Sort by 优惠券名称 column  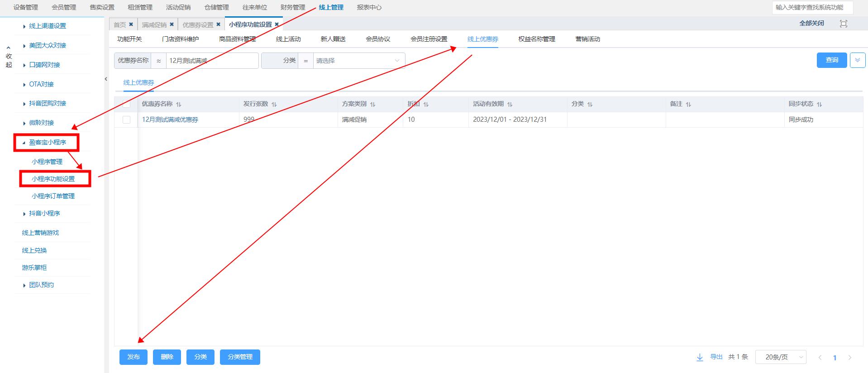(179, 104)
